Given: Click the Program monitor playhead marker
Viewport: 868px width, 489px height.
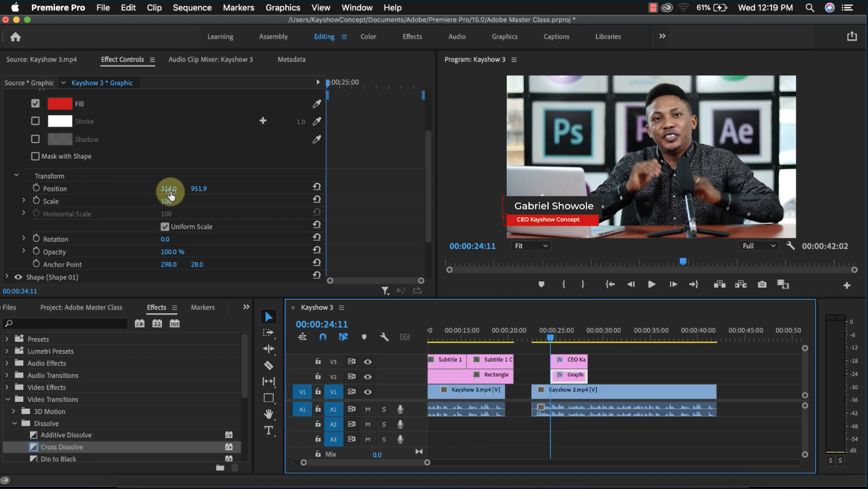Looking at the screenshot, I should point(683,262).
